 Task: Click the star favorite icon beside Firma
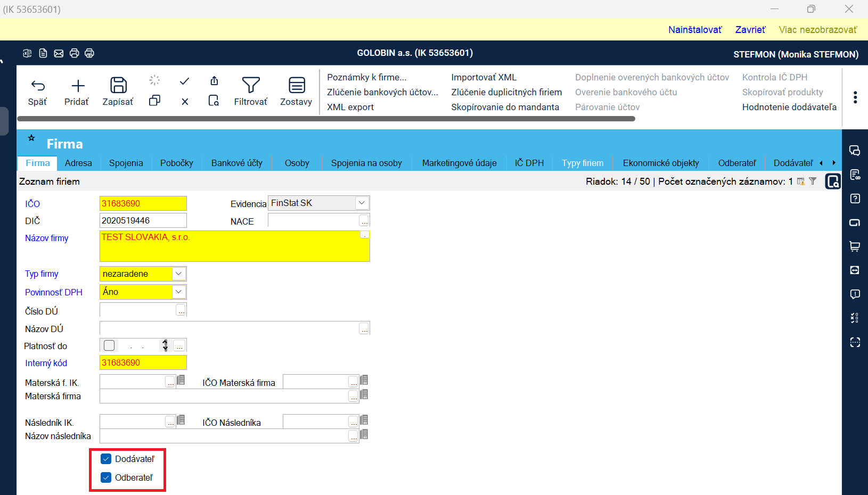[x=31, y=138]
